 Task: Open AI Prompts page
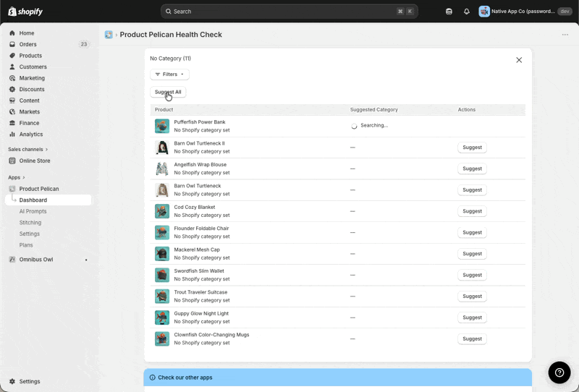[33, 211]
